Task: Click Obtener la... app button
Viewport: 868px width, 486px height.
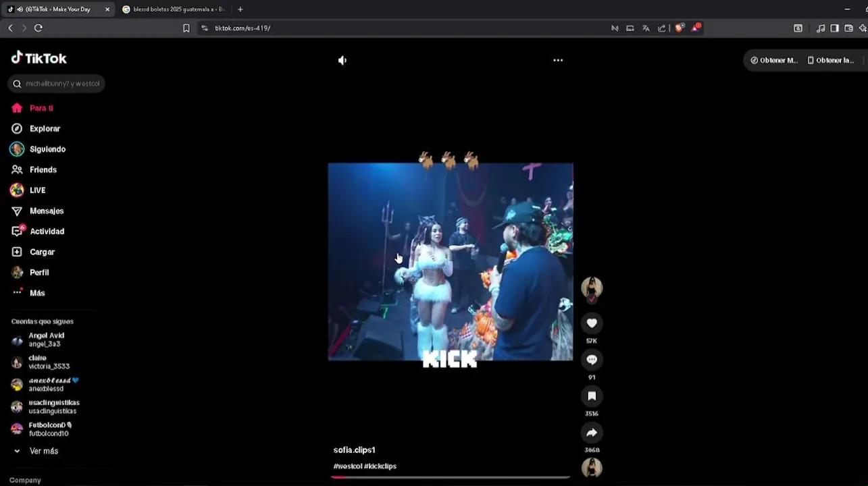Action: pos(831,60)
